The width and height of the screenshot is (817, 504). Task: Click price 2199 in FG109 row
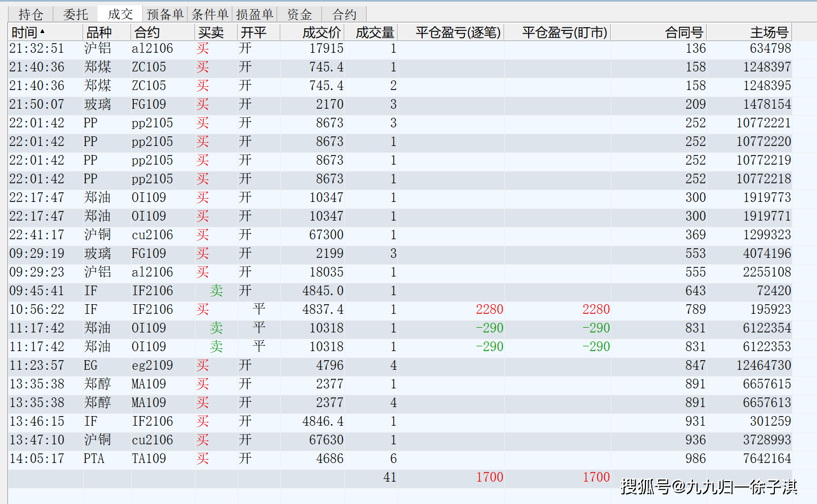[x=329, y=254]
